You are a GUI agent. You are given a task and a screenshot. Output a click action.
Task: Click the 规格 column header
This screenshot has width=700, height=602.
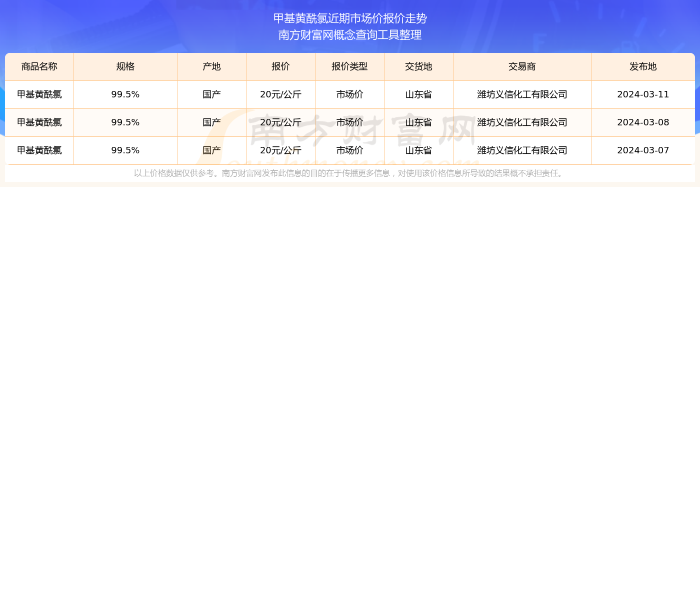point(125,67)
